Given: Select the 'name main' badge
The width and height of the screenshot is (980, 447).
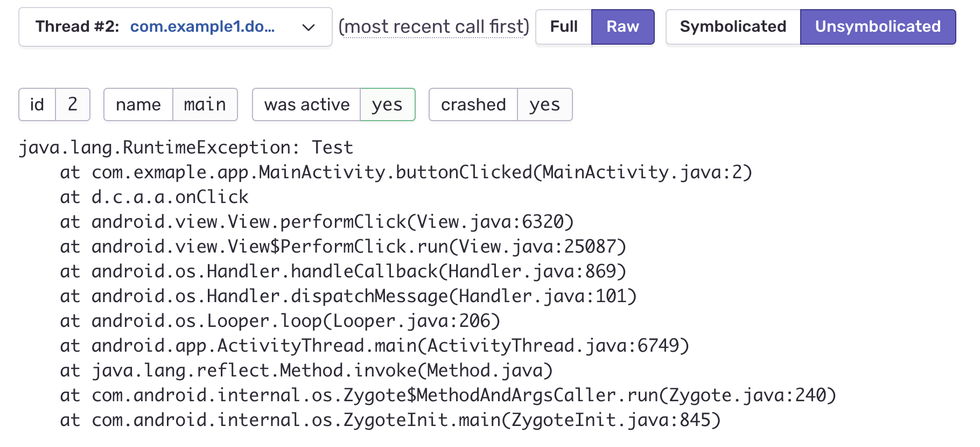Looking at the screenshot, I should (x=170, y=104).
